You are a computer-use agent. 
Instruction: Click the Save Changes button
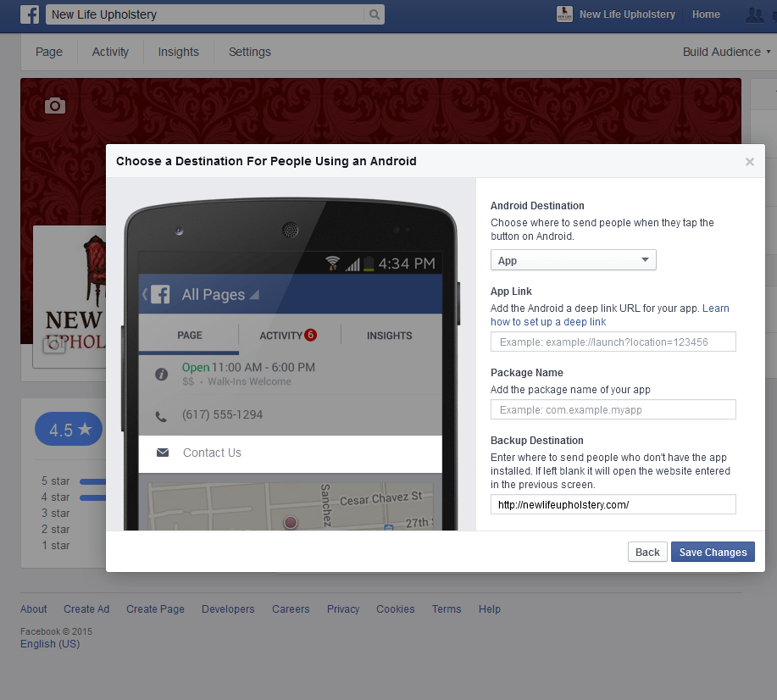pyautogui.click(x=713, y=553)
